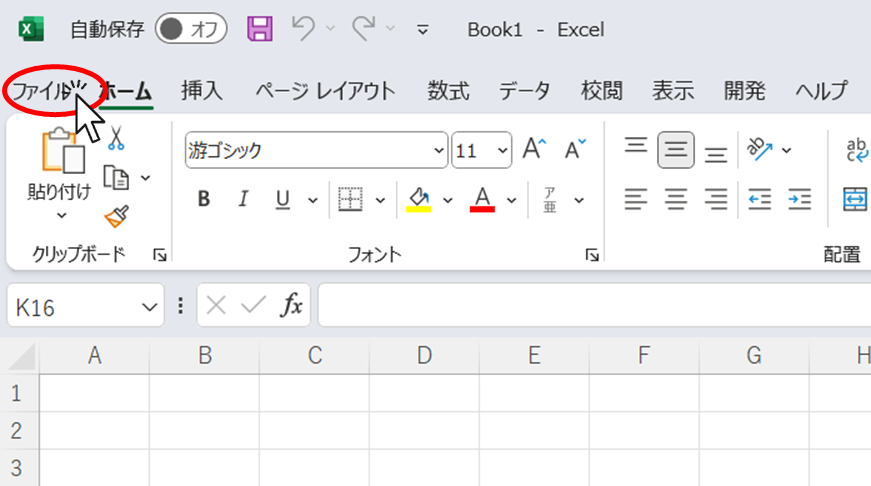
Task: Open the ページ レイアウト tab
Action: pyautogui.click(x=326, y=91)
